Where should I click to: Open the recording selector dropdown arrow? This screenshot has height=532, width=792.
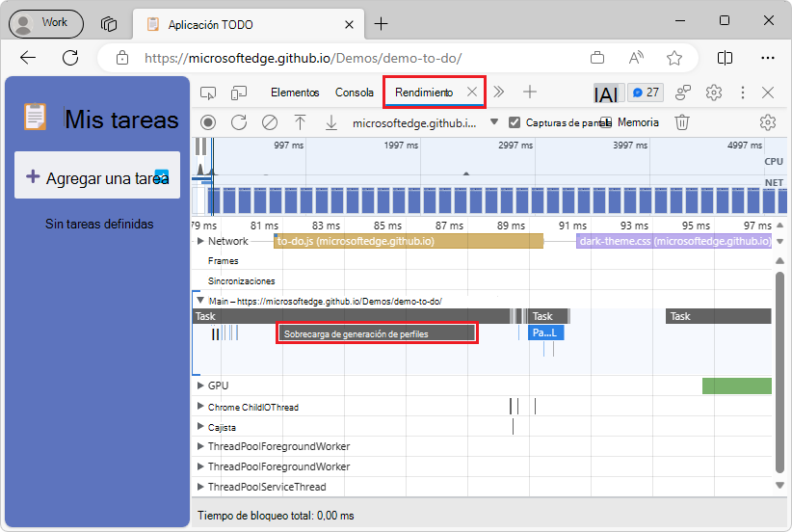tap(494, 121)
